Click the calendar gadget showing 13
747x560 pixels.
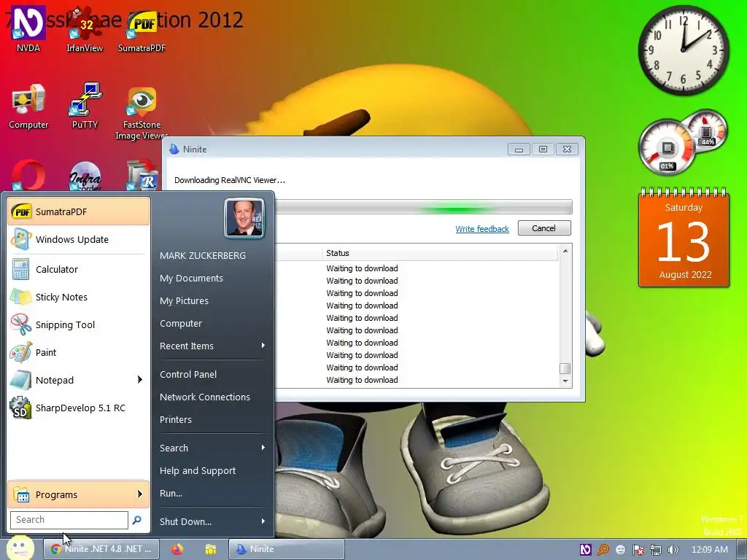(684, 238)
